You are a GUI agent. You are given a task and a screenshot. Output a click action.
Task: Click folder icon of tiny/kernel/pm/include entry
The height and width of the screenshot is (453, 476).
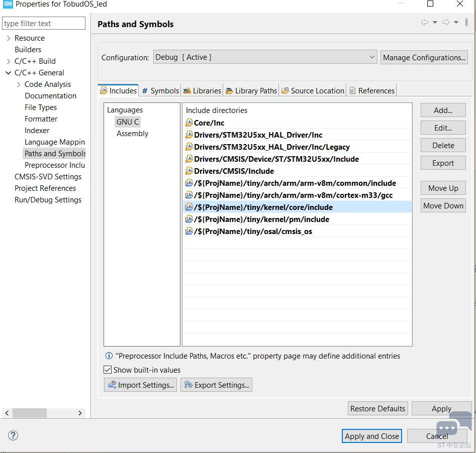pyautogui.click(x=189, y=219)
